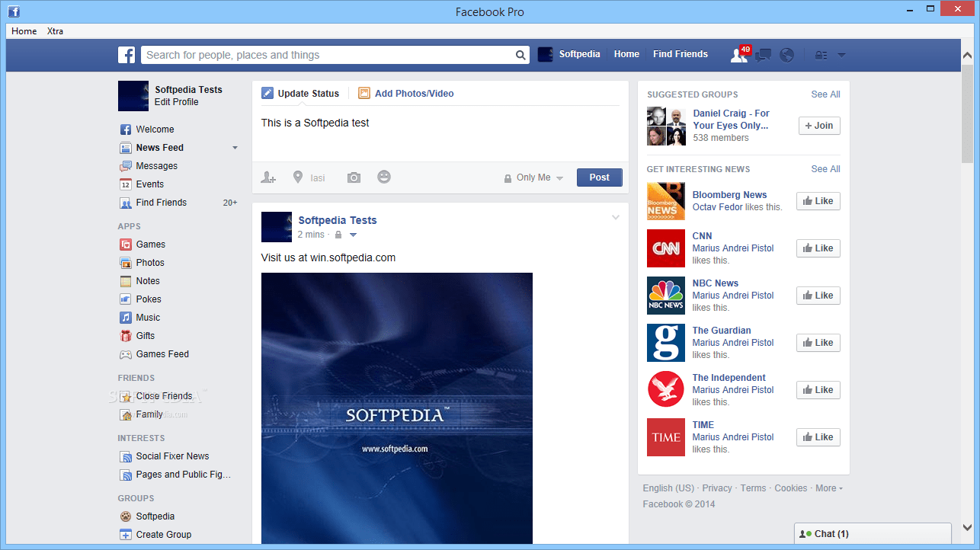
Task: Open options arrow on Softpedia Tests post
Action: pyautogui.click(x=615, y=217)
